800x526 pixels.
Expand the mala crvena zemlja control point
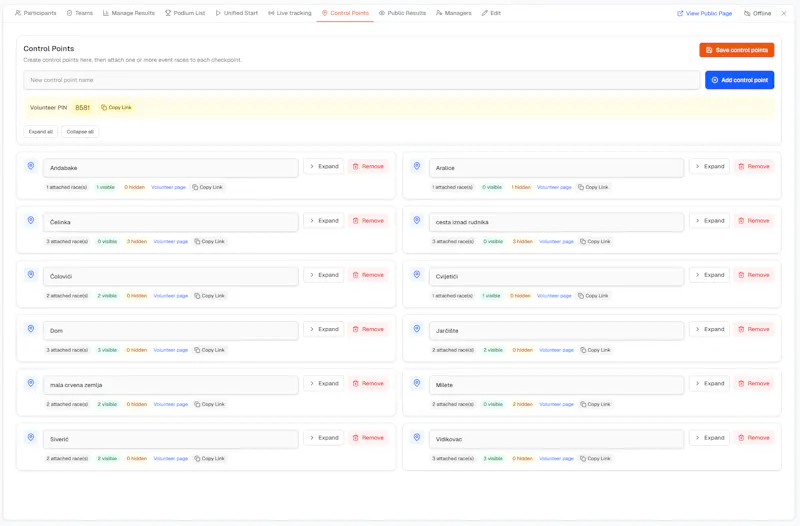[x=324, y=383]
